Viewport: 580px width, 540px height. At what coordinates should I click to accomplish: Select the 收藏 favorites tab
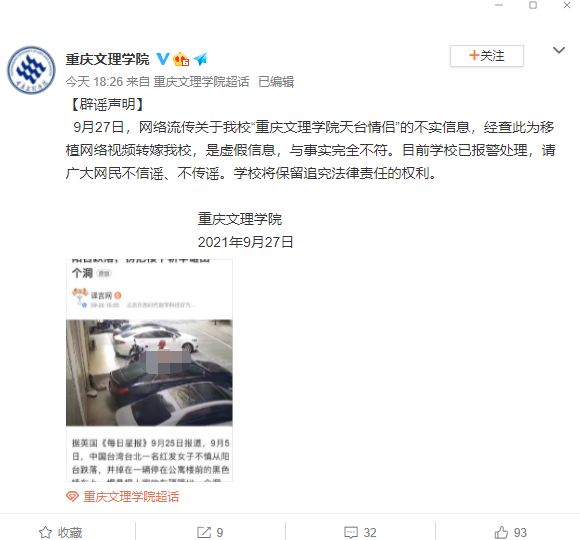click(61, 532)
